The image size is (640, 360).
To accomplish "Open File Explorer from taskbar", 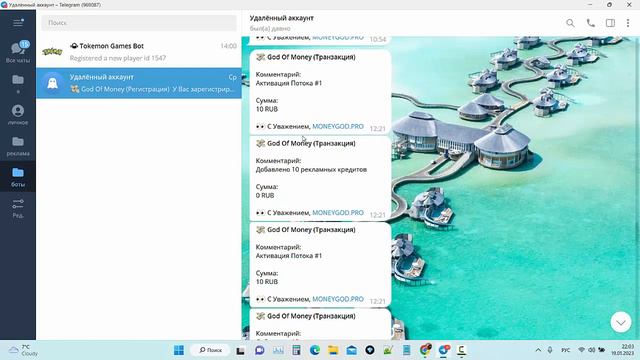I will (333, 350).
